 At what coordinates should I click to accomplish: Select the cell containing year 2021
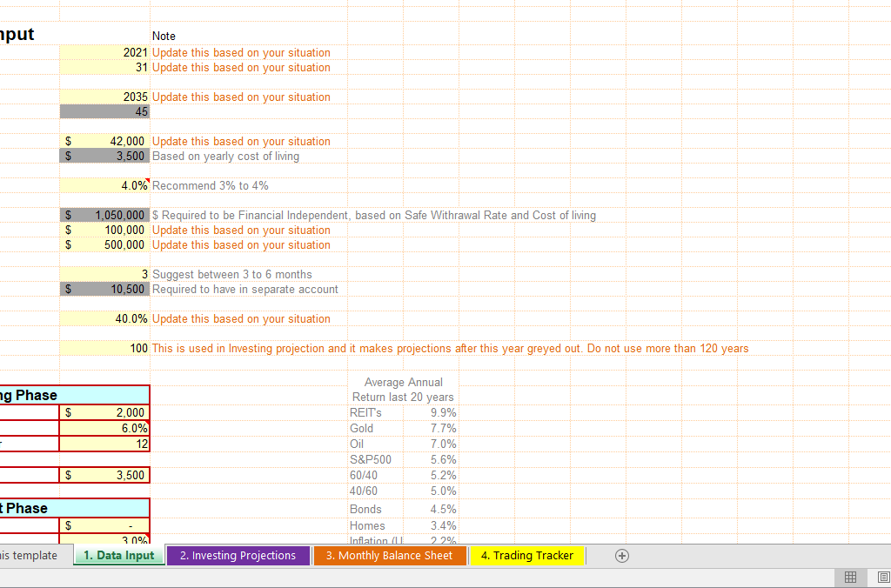105,52
